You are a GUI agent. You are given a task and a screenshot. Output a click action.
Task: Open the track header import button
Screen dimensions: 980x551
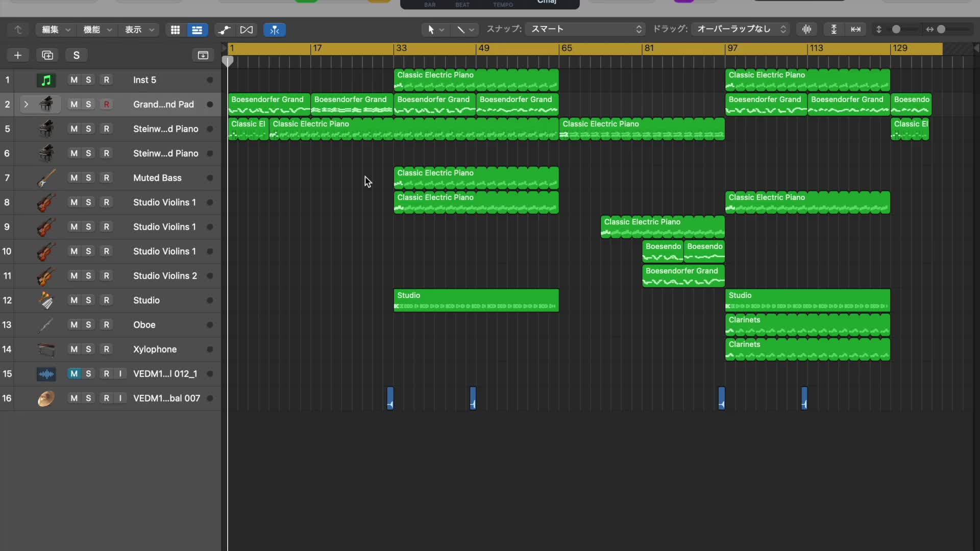click(203, 55)
